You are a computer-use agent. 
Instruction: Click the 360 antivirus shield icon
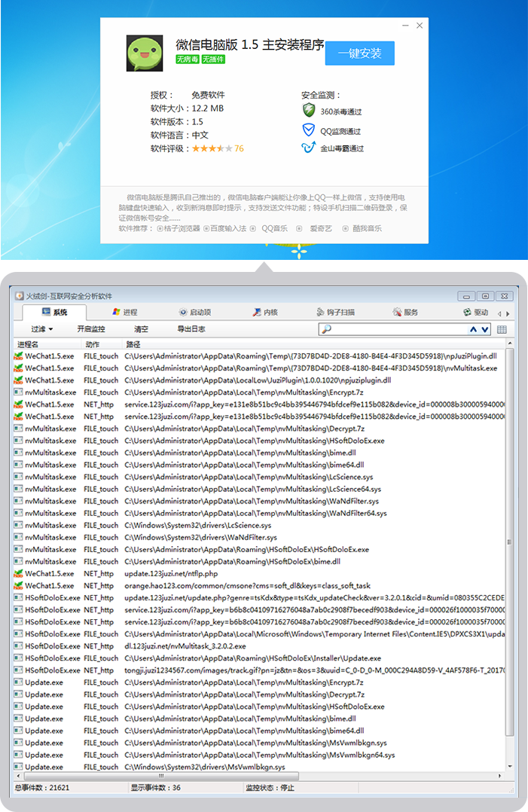pyautogui.click(x=308, y=110)
